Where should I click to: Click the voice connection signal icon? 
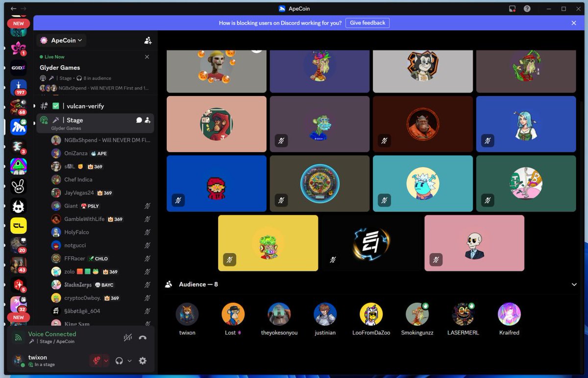pyautogui.click(x=18, y=337)
